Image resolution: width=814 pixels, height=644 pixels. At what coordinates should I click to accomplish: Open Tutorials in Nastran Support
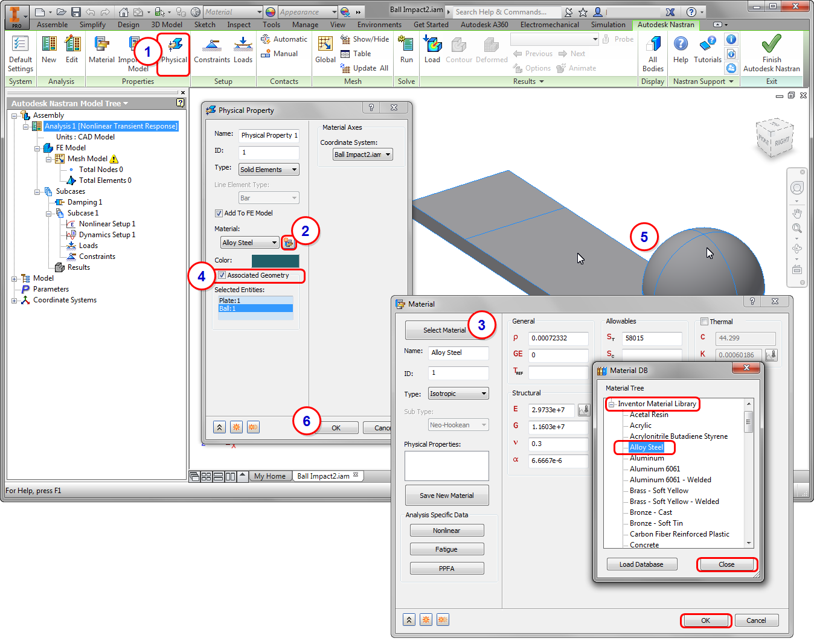[708, 49]
